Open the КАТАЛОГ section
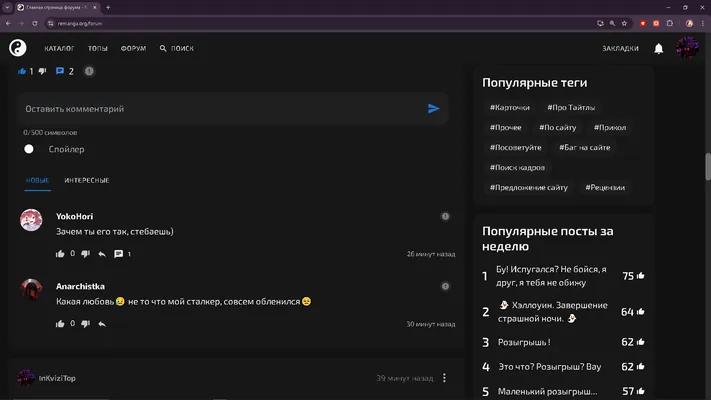Viewport: 711px width, 400px height. [59, 48]
